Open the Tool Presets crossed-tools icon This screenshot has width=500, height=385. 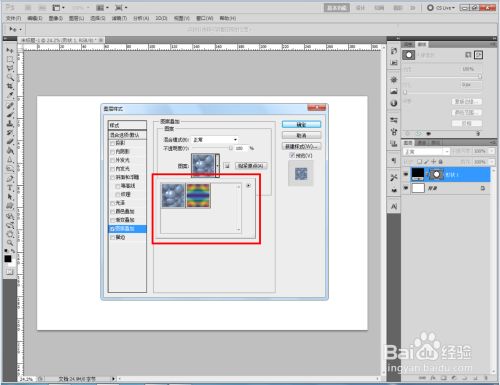pyautogui.click(x=394, y=178)
